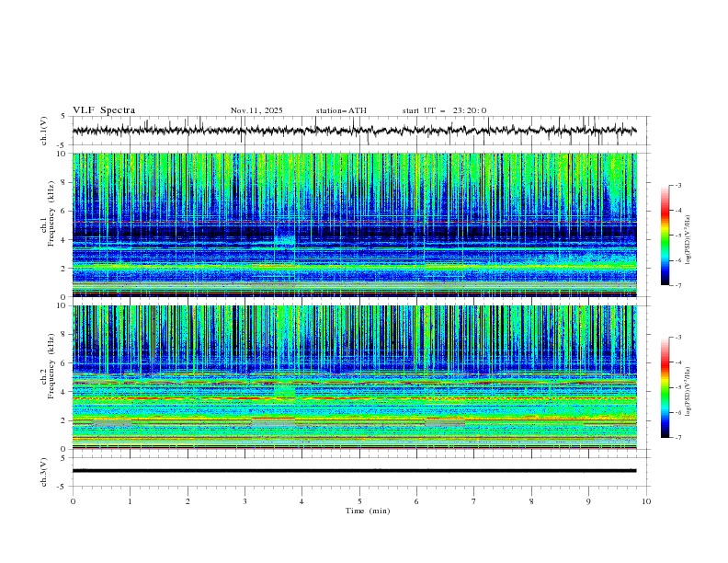728x563 pixels.
Task: Click the "-7" value on ch.1 colorbar
Action: click(677, 285)
